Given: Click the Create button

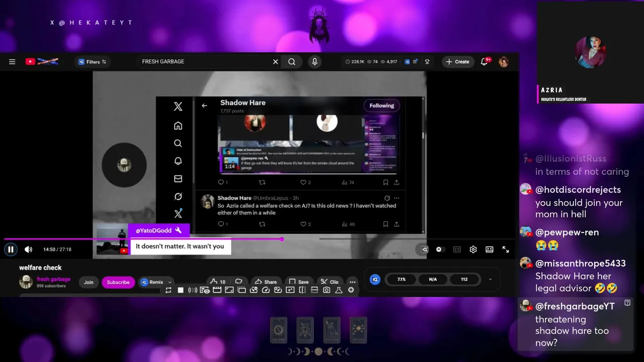Looking at the screenshot, I should (458, 62).
